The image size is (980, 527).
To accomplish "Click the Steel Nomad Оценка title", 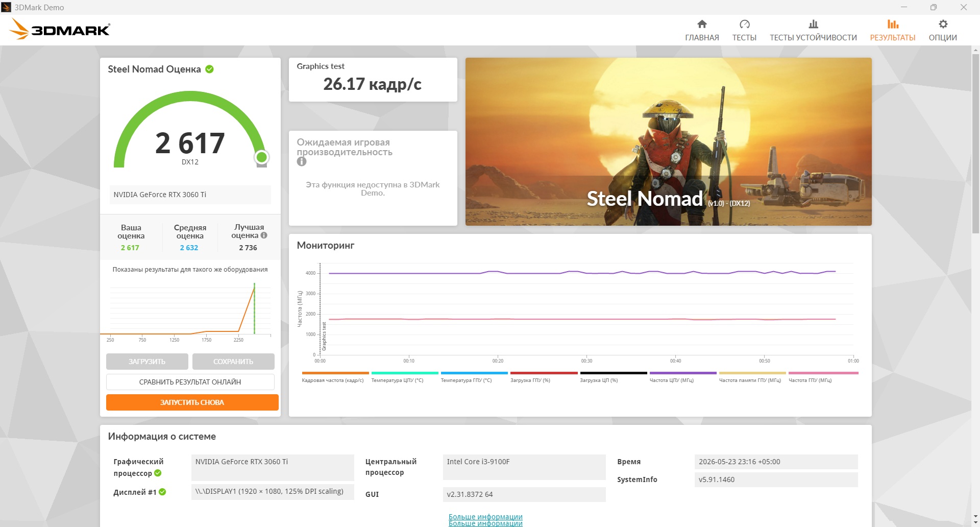I will point(154,69).
